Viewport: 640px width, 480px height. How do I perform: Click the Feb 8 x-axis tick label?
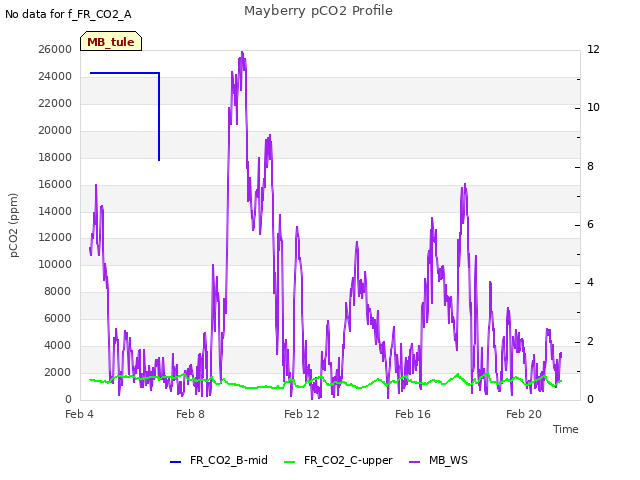click(190, 414)
